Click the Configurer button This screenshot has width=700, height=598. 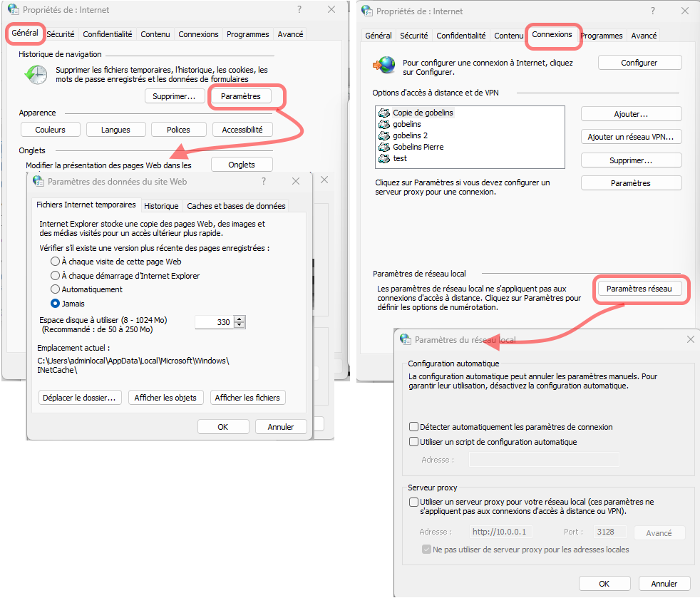pyautogui.click(x=639, y=62)
